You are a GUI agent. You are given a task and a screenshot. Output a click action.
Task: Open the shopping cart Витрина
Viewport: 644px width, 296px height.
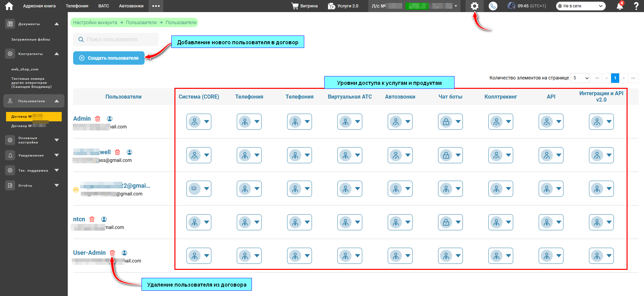[x=304, y=6]
